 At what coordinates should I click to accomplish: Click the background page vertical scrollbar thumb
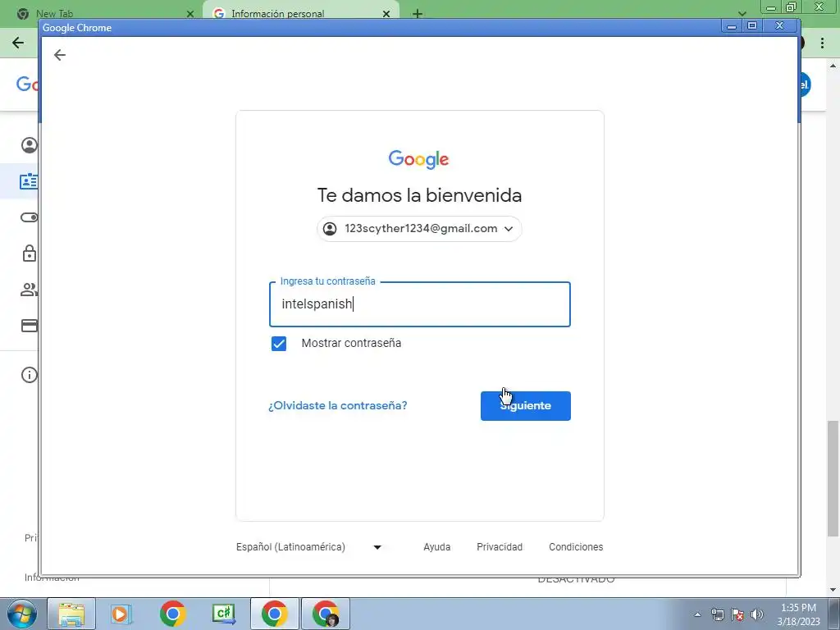pos(833,478)
